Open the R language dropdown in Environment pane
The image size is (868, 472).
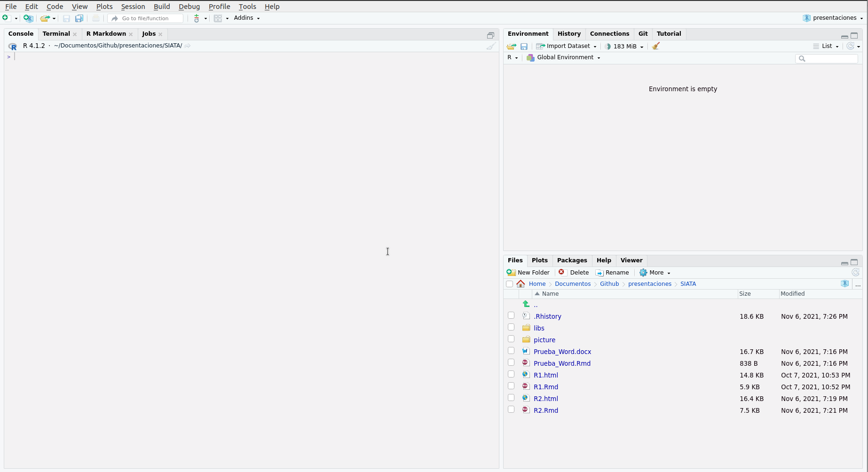click(513, 57)
